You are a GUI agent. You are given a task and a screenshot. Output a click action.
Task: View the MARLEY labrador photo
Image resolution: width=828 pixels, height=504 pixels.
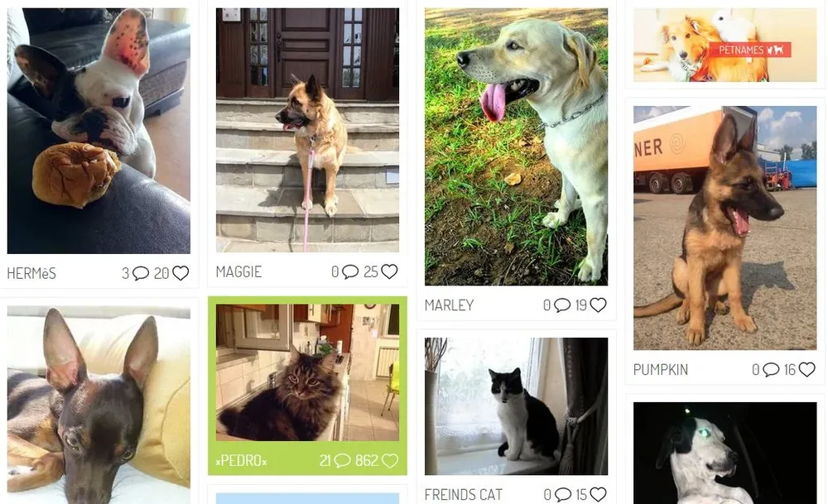click(x=516, y=146)
